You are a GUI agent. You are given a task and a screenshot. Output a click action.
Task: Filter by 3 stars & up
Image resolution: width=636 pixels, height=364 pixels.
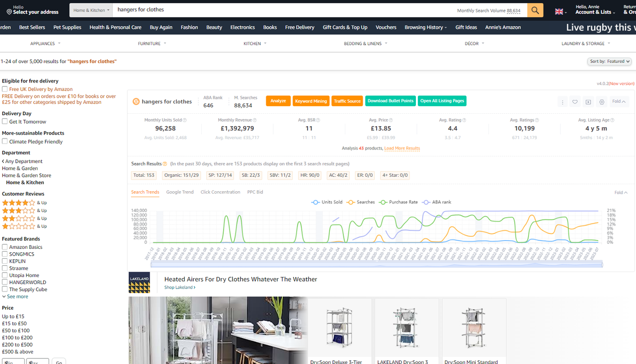click(x=24, y=211)
